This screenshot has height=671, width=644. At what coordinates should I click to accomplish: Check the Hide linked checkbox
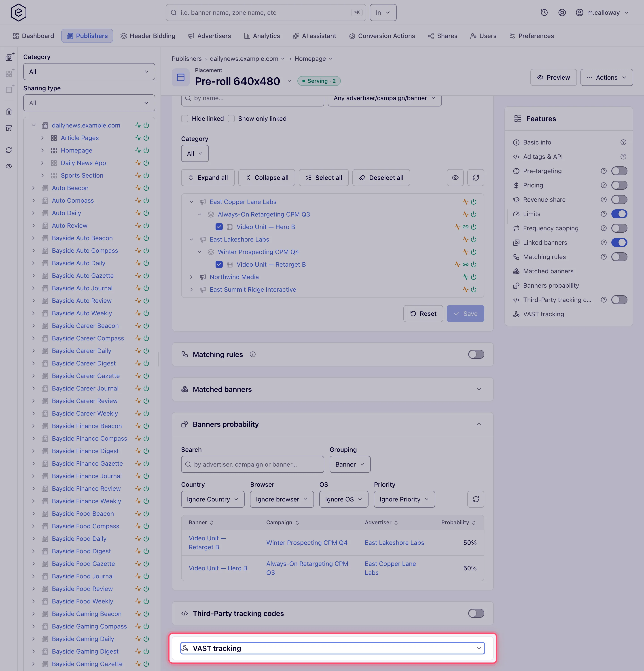(x=185, y=119)
